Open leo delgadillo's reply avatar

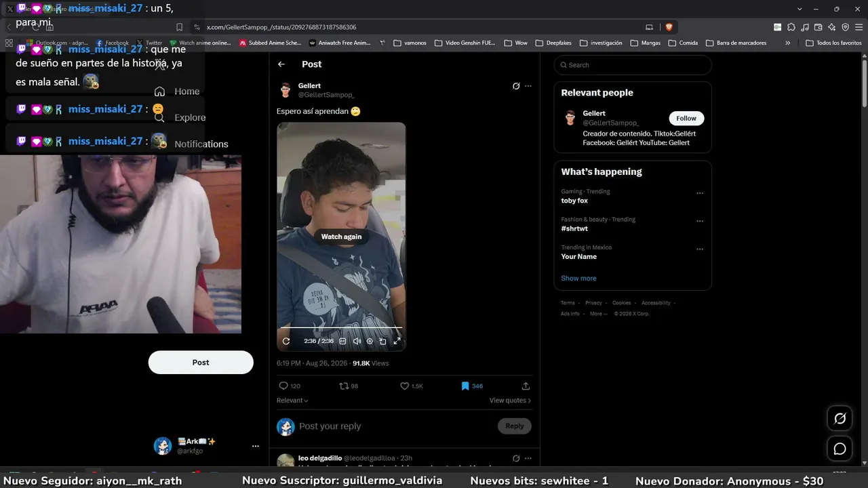[x=285, y=461]
